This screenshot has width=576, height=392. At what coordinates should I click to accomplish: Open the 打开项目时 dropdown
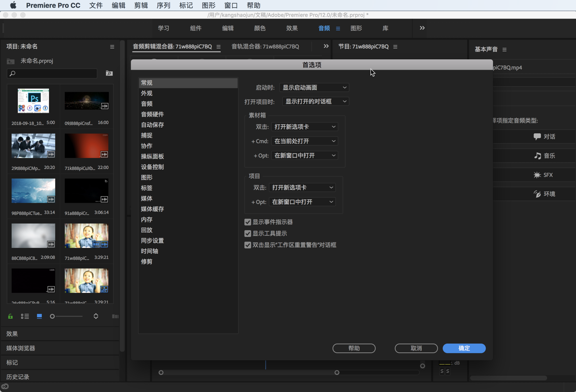click(x=315, y=101)
